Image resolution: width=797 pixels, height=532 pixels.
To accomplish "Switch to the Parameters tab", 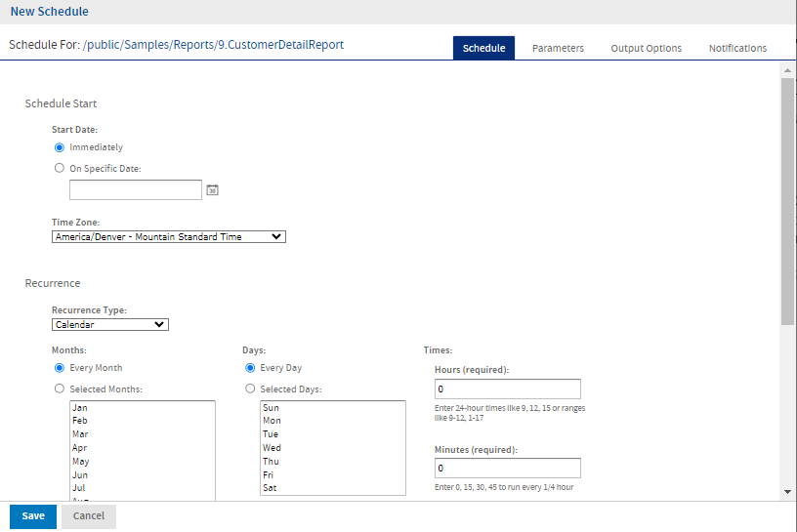I will [x=558, y=48].
